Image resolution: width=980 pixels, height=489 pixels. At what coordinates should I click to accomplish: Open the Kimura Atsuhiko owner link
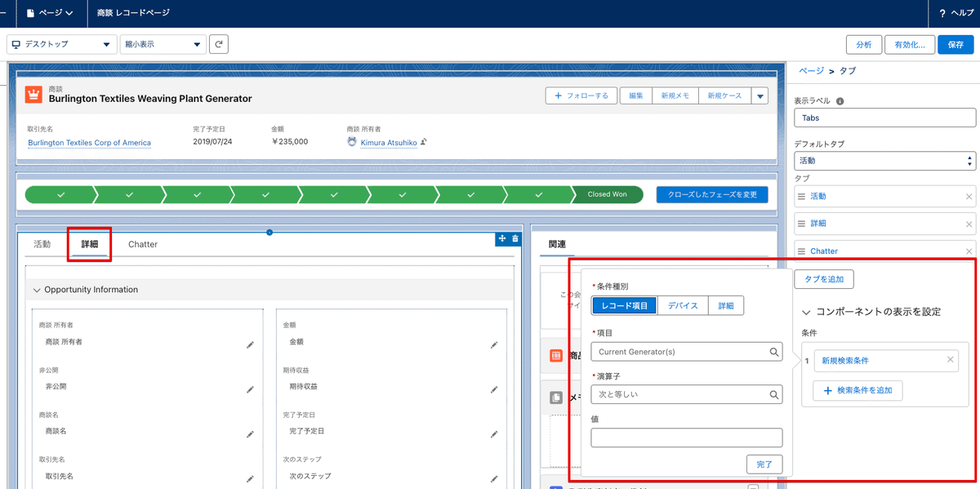389,142
